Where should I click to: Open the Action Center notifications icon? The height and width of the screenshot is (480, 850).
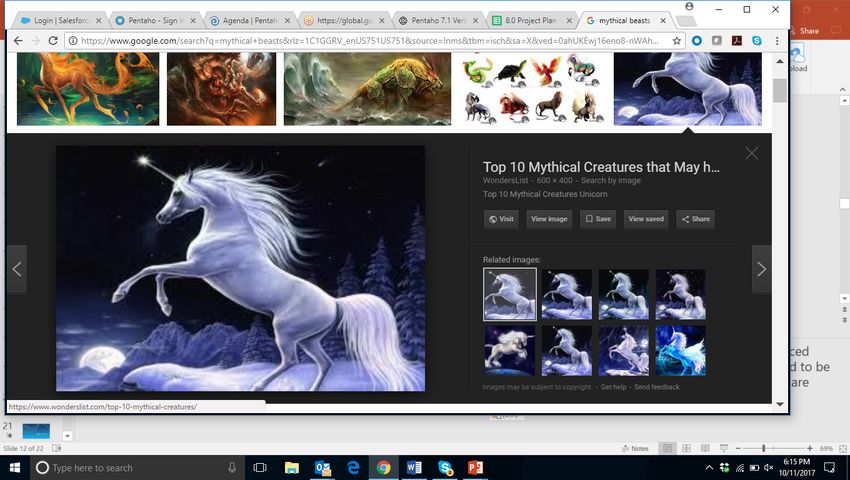[x=829, y=468]
